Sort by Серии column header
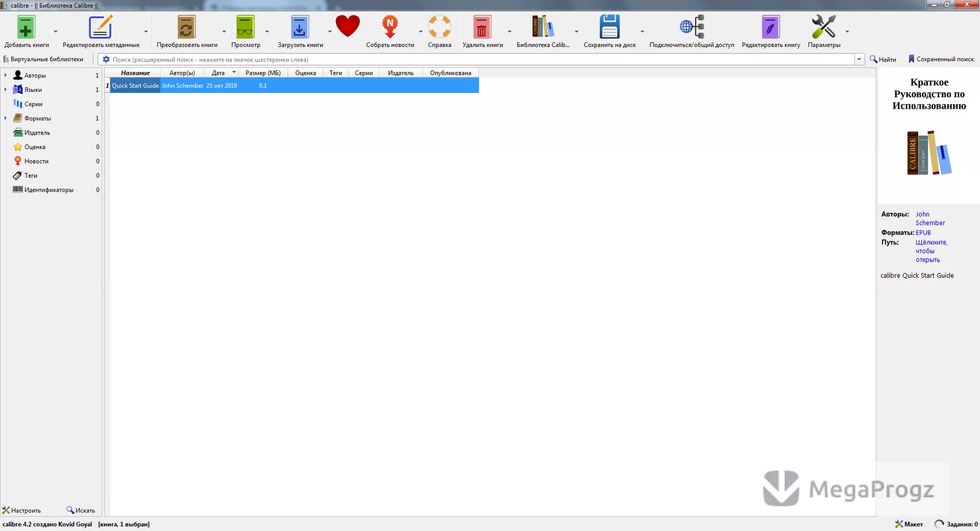This screenshot has height=531, width=980. 364,73
